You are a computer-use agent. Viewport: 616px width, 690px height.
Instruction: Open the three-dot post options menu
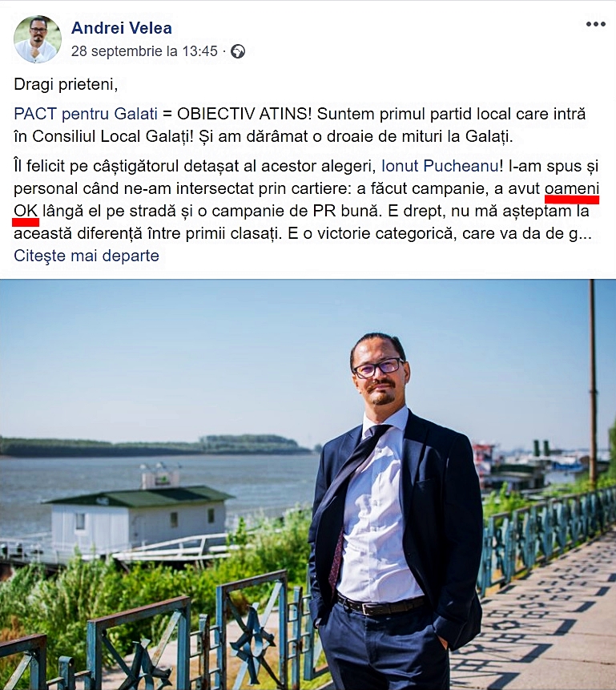pos(595,24)
